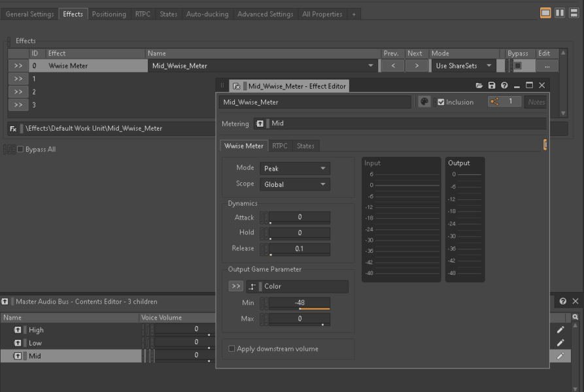
Task: Open the Scope dropdown set to Global
Action: (294, 184)
